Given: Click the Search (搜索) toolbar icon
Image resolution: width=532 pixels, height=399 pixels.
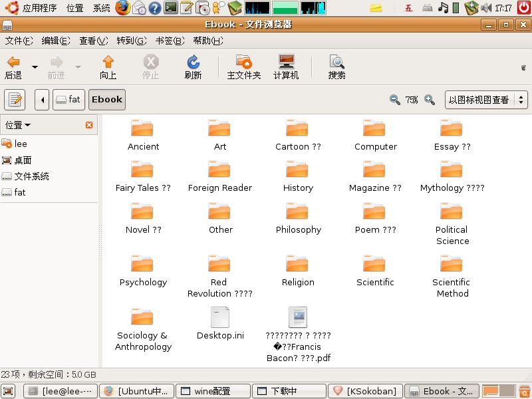Looking at the screenshot, I should pyautogui.click(x=336, y=68).
